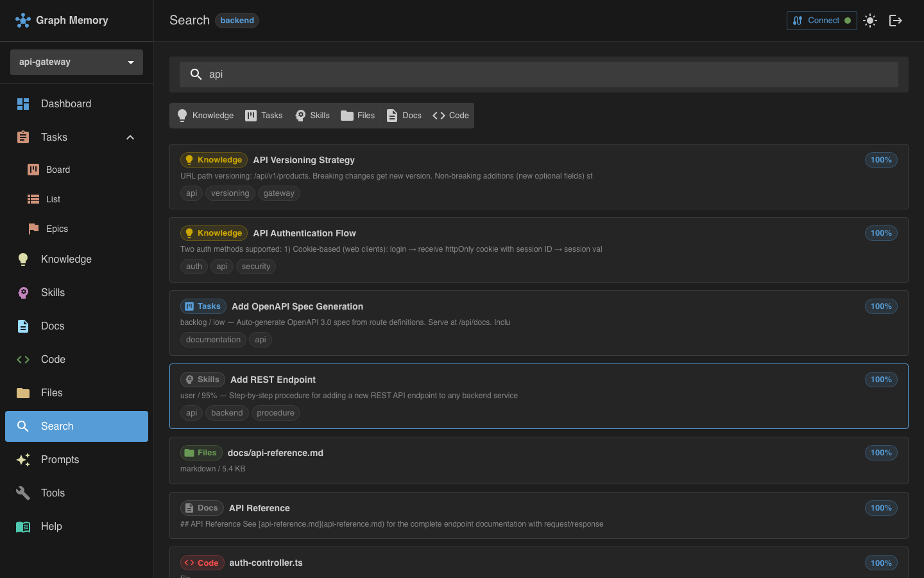This screenshot has height=578, width=924.
Task: Toggle the Tasks search filter
Action: point(264,116)
